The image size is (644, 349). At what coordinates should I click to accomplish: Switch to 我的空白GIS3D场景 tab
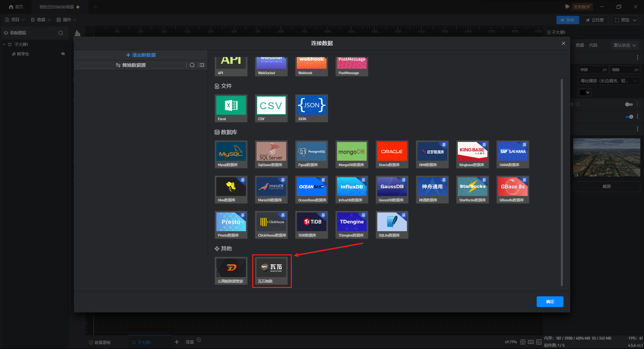[x=59, y=7]
